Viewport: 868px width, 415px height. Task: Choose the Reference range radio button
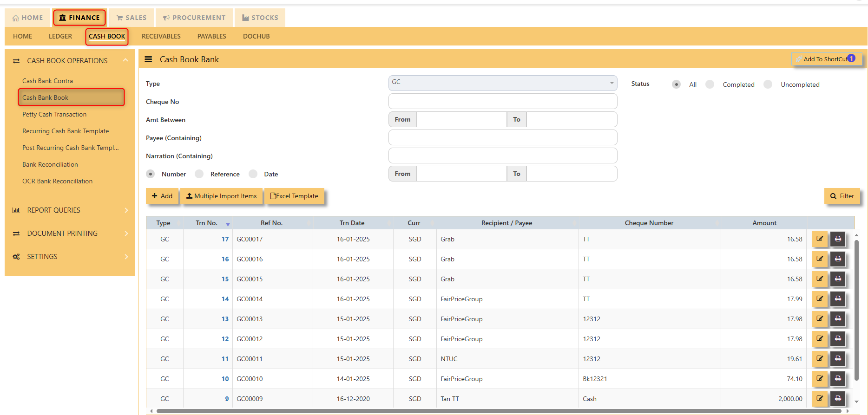point(199,174)
